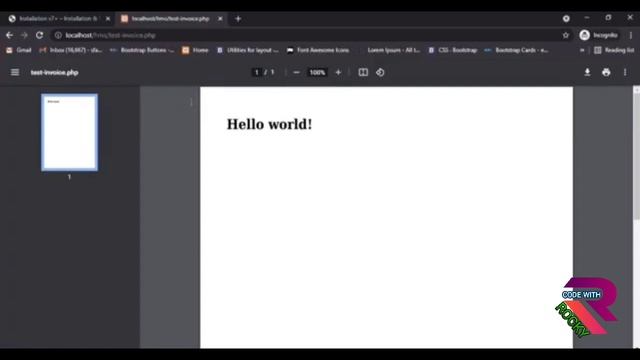Click the browser forward arrow

pos(24,35)
